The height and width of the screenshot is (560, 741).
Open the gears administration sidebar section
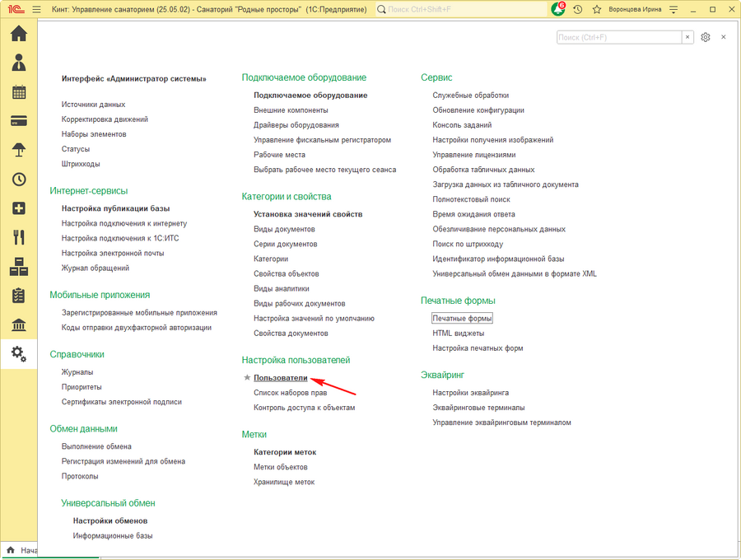pos(19,354)
